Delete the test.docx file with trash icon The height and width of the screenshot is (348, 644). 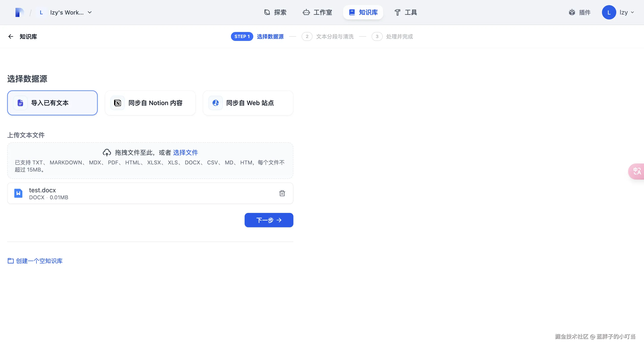coord(282,193)
